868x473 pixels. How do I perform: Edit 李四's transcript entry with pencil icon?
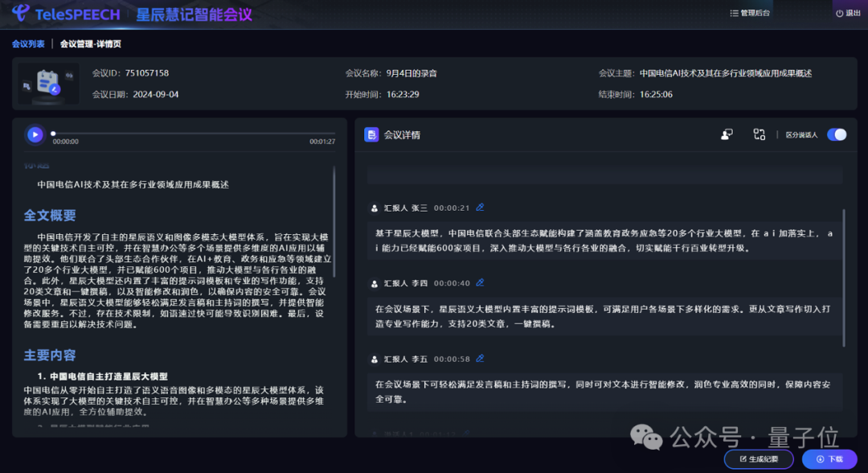(480, 283)
